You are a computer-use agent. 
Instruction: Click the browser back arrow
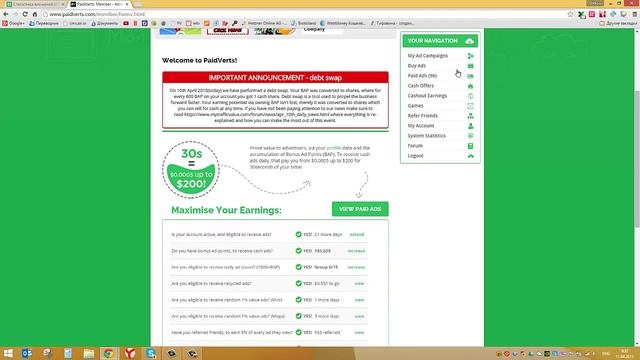pyautogui.click(x=6, y=14)
